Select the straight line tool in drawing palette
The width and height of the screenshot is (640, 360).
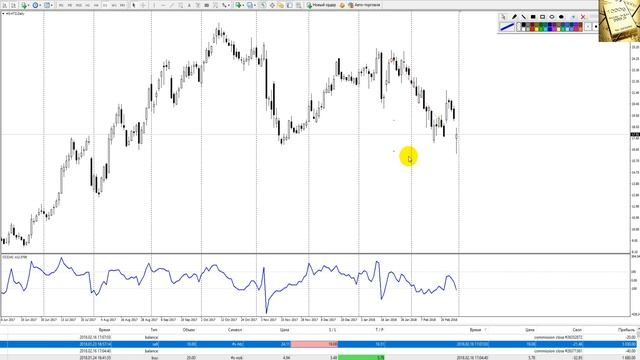(x=524, y=17)
